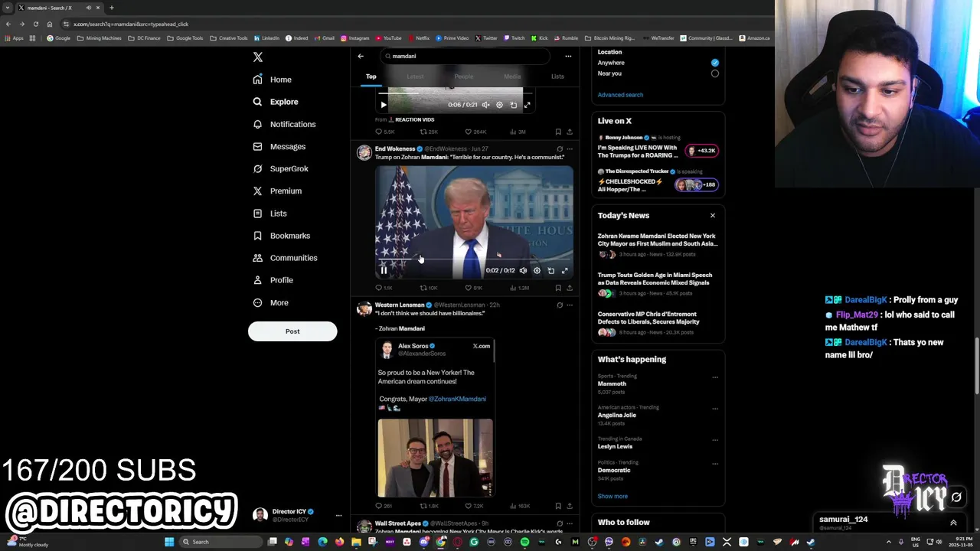
Task: Toggle picture-in-picture on Trump video
Action: 550,270
